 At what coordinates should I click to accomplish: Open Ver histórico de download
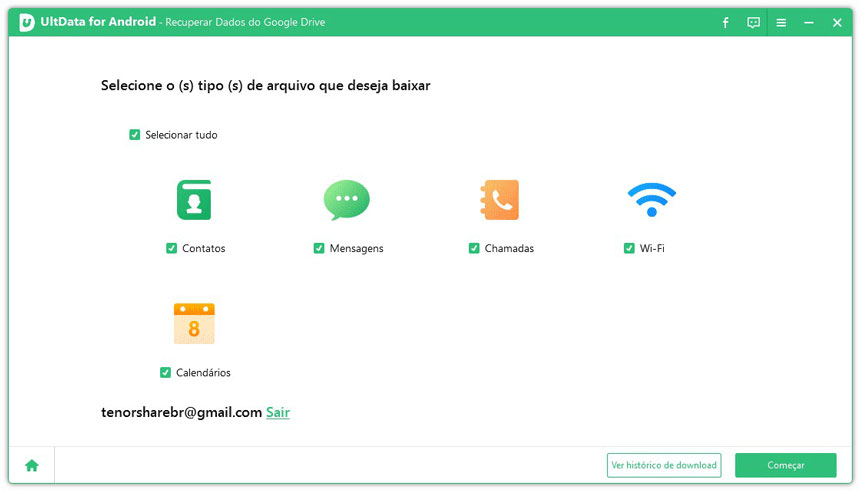[664, 465]
